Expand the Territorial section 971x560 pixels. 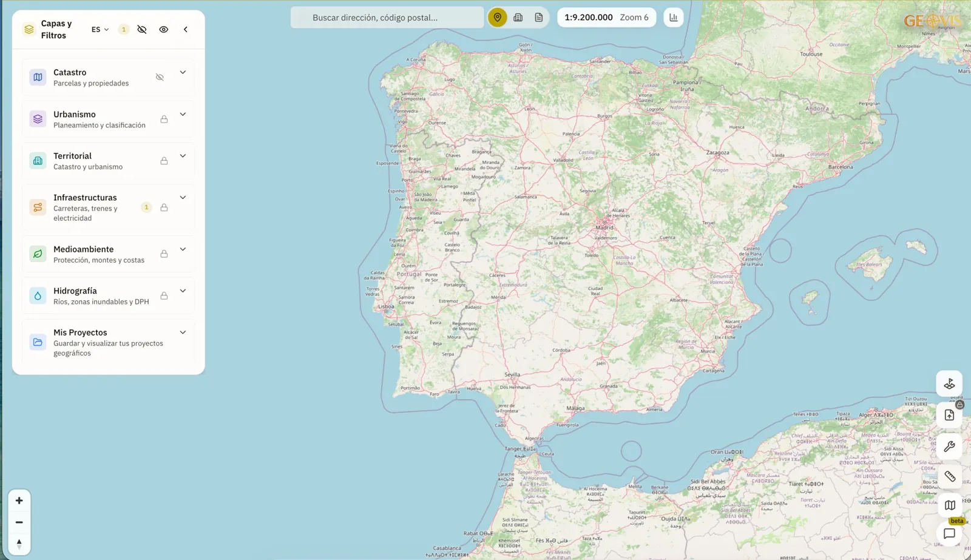(x=183, y=156)
